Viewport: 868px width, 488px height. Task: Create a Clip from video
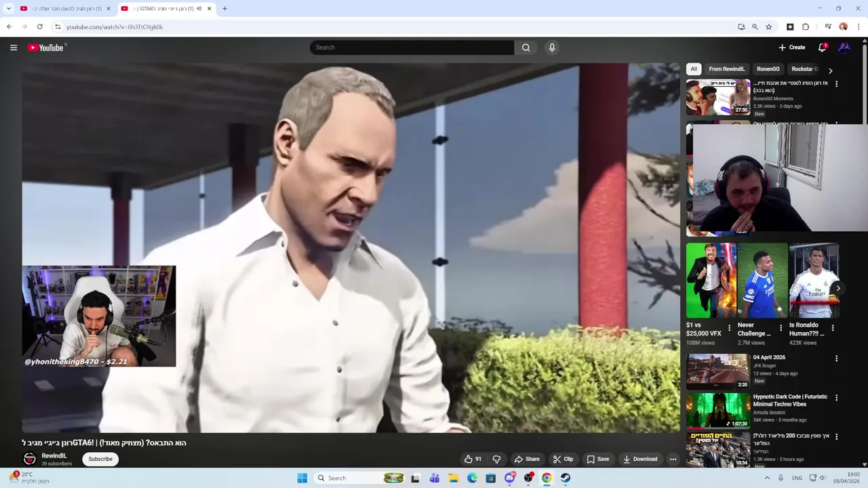click(x=563, y=459)
